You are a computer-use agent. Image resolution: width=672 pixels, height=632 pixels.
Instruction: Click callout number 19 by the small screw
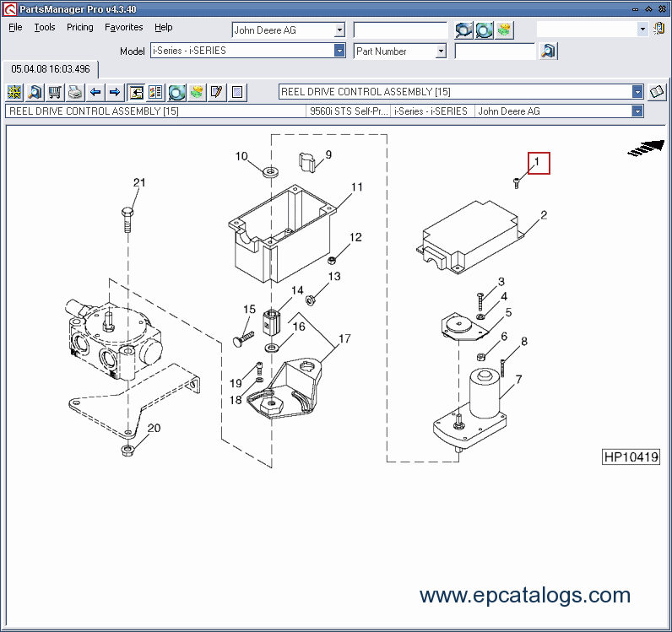[236, 383]
